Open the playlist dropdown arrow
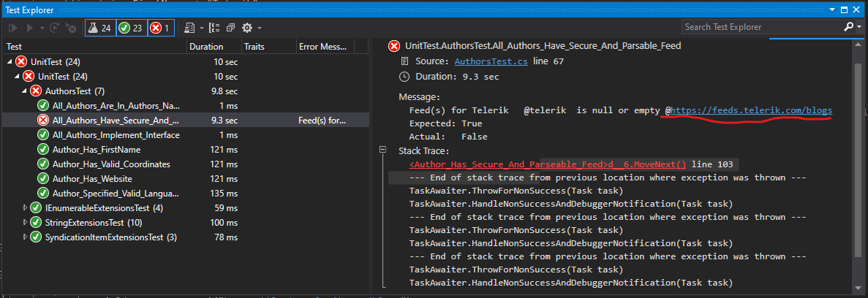 (x=202, y=28)
